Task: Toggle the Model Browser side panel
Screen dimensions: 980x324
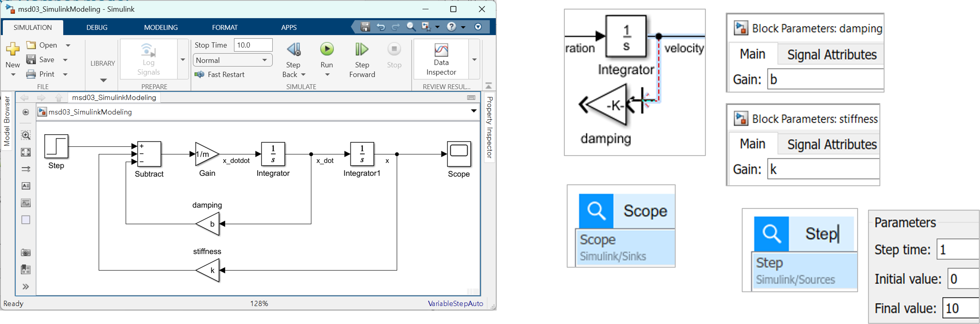Action: pos(7,121)
